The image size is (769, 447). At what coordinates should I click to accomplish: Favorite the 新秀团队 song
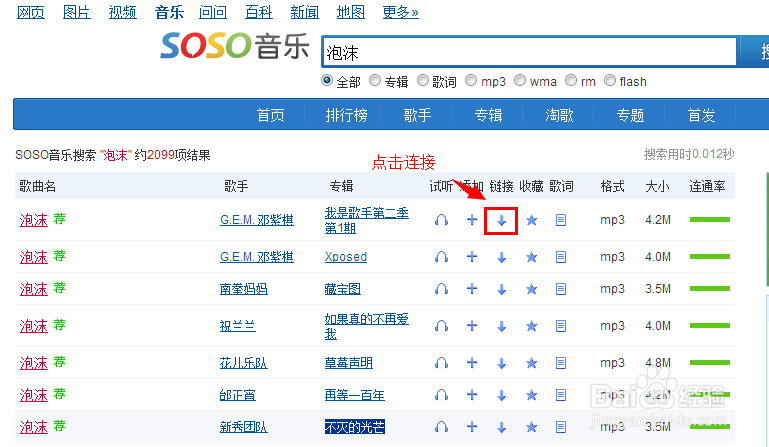pos(532,427)
